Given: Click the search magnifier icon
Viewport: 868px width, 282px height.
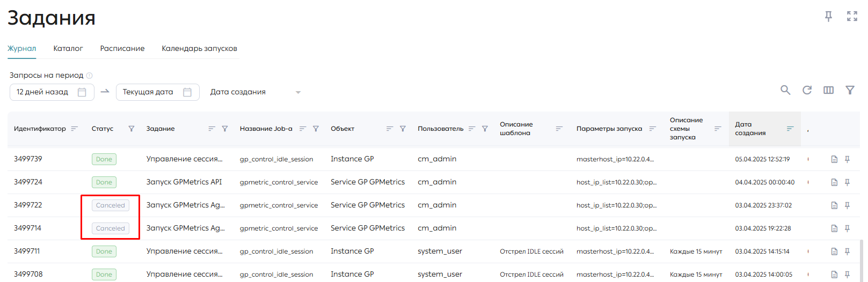Looking at the screenshot, I should (x=785, y=90).
